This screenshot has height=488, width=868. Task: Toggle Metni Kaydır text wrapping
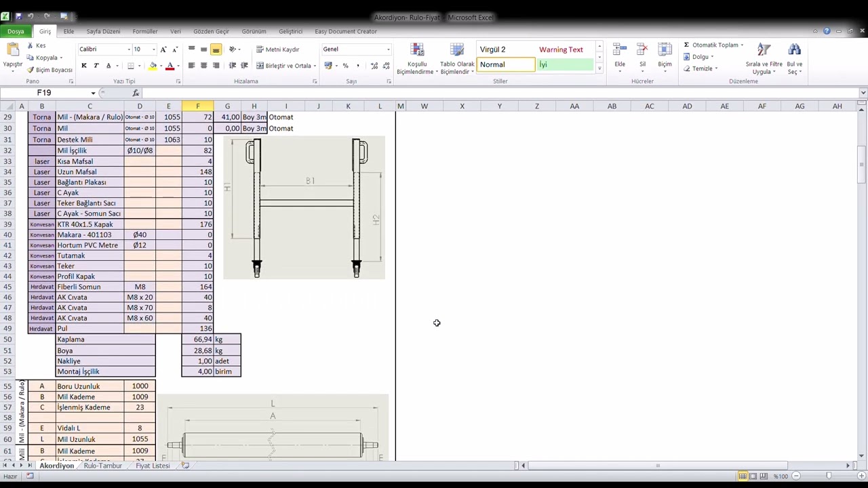[x=277, y=49]
